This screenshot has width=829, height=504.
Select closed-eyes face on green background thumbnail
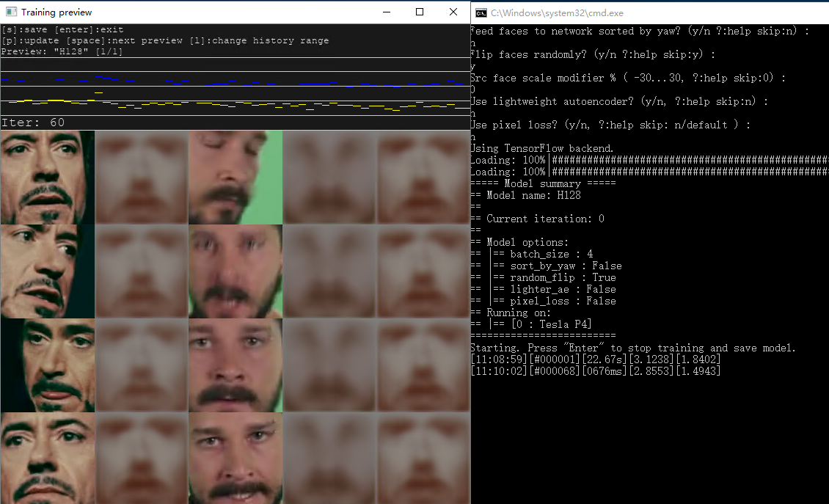235,177
